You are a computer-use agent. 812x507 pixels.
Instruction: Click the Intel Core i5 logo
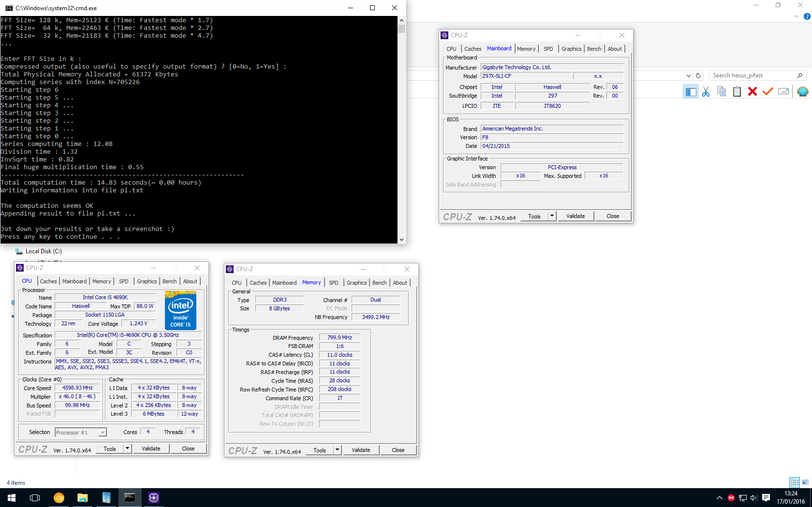tap(180, 310)
